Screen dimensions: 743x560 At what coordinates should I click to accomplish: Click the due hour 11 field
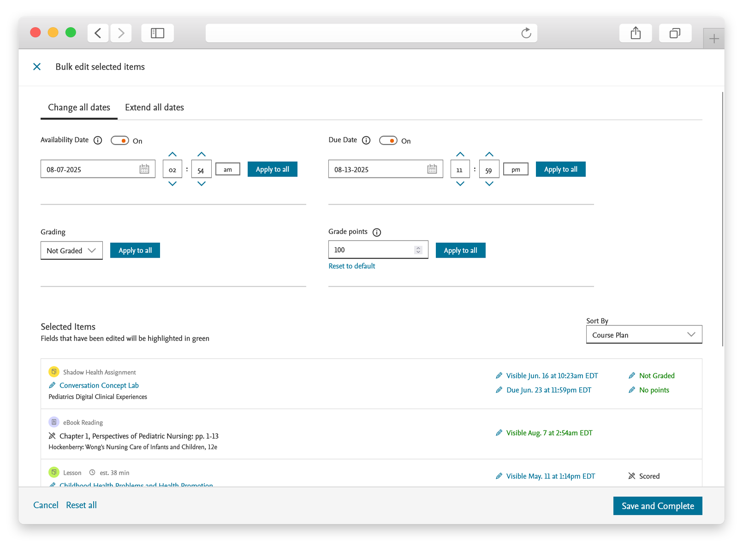click(x=460, y=169)
